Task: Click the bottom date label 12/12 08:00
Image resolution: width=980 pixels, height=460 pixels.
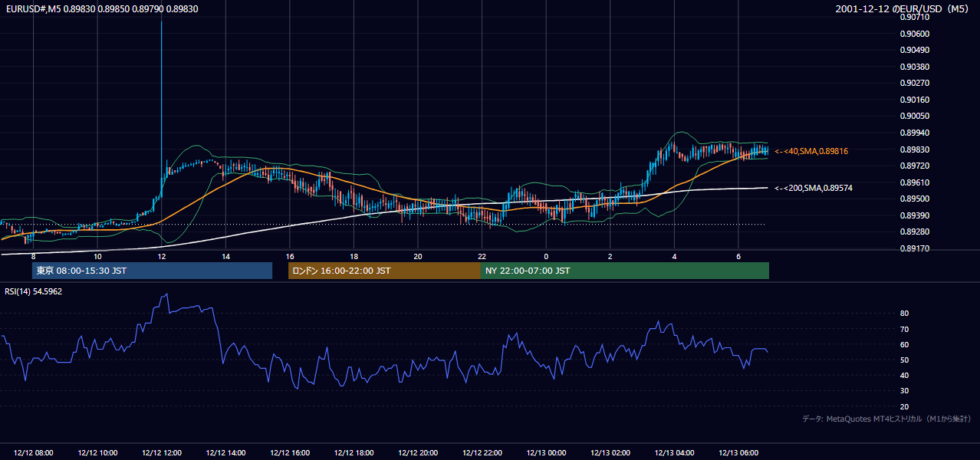Action: (x=34, y=453)
